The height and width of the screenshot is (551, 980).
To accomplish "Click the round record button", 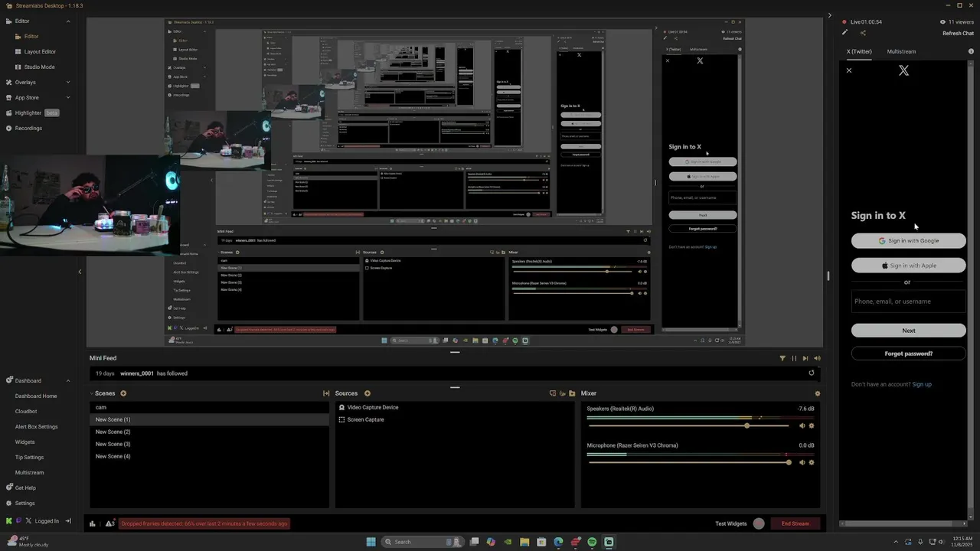I will coord(759,523).
